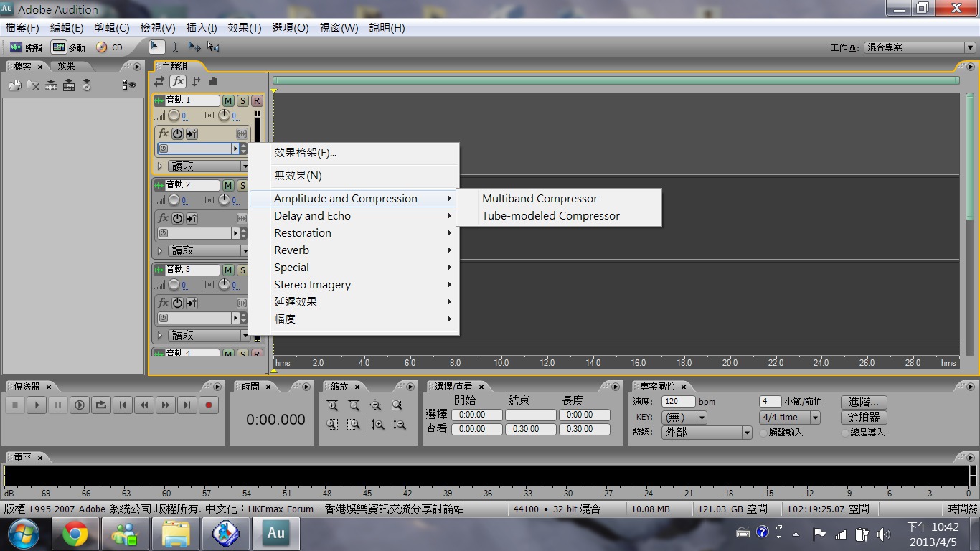Click the Record button in Transport
Viewport: 980px width, 551px height.
coord(209,405)
